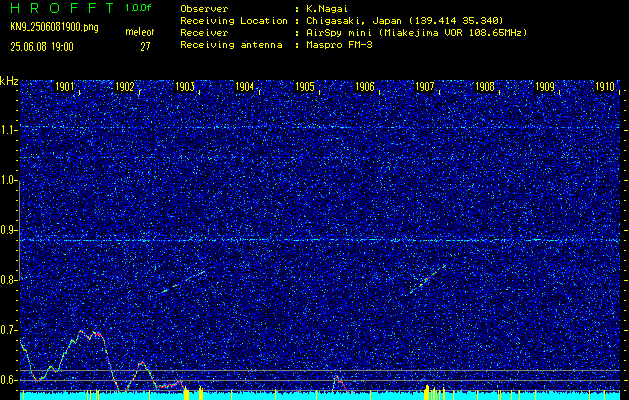Click the 0.9 frequency axis label
This screenshot has width=629, height=400.
click(8, 230)
